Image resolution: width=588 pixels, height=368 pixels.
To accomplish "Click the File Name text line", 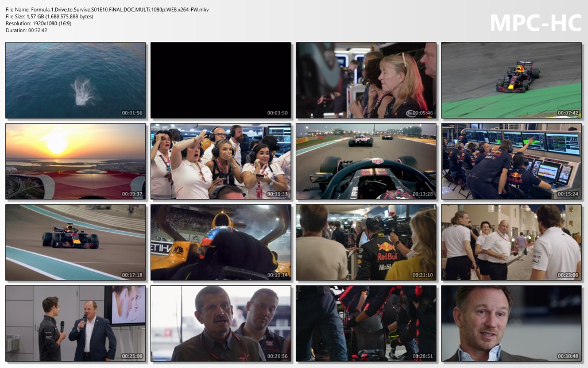I will [x=107, y=9].
